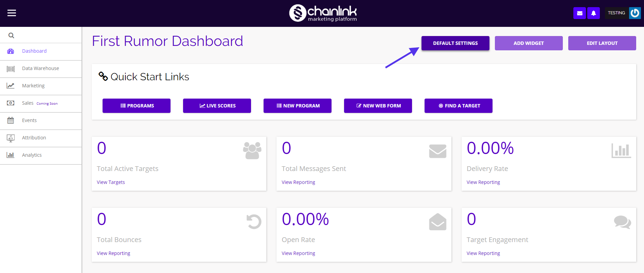Click the Attribution presentation icon
The height and width of the screenshot is (273, 644).
coord(11,138)
